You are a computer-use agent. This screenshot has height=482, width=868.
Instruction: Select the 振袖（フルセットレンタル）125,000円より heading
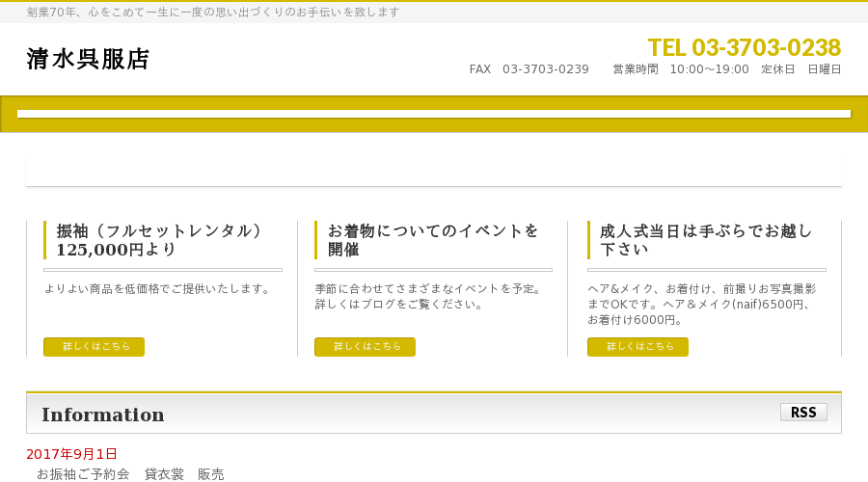coord(159,240)
